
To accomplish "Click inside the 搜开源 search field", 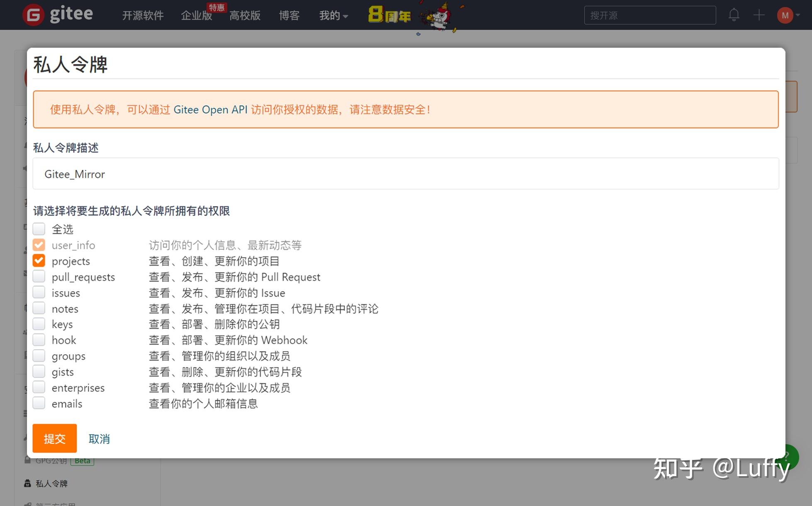I will point(649,15).
